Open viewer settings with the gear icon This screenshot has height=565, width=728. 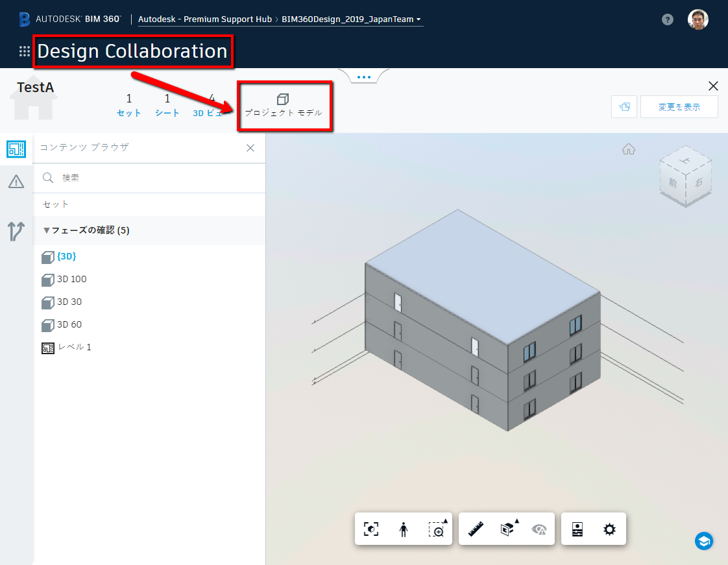(x=609, y=529)
